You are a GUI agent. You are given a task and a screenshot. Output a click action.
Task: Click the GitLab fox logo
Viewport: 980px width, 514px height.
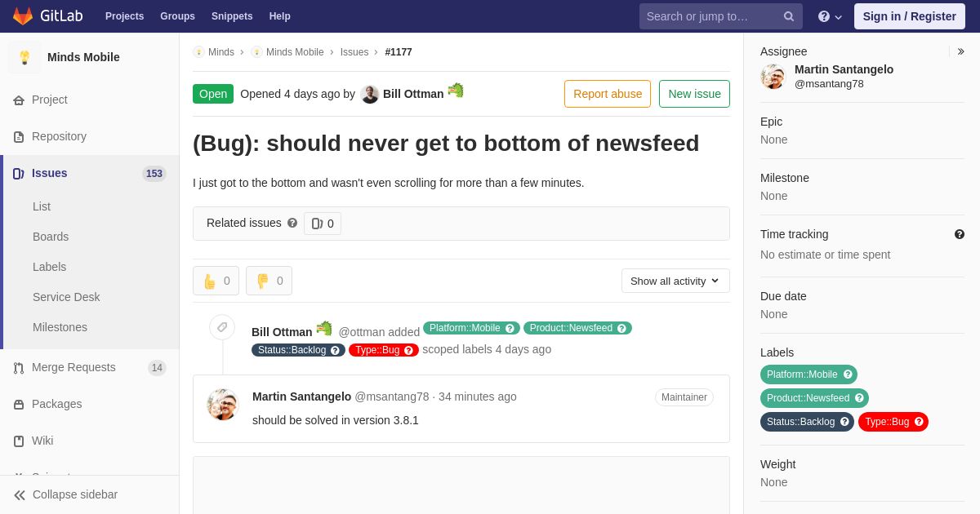[x=23, y=16]
